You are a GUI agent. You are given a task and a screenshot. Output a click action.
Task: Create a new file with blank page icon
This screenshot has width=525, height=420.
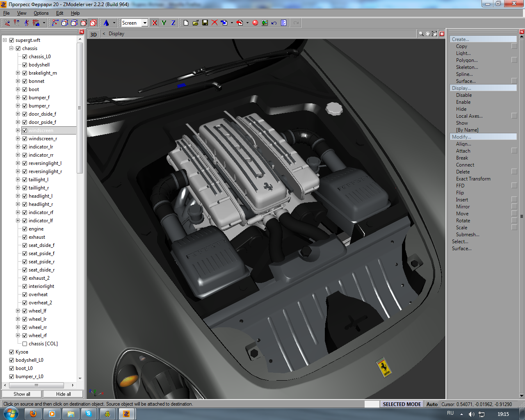coord(186,23)
